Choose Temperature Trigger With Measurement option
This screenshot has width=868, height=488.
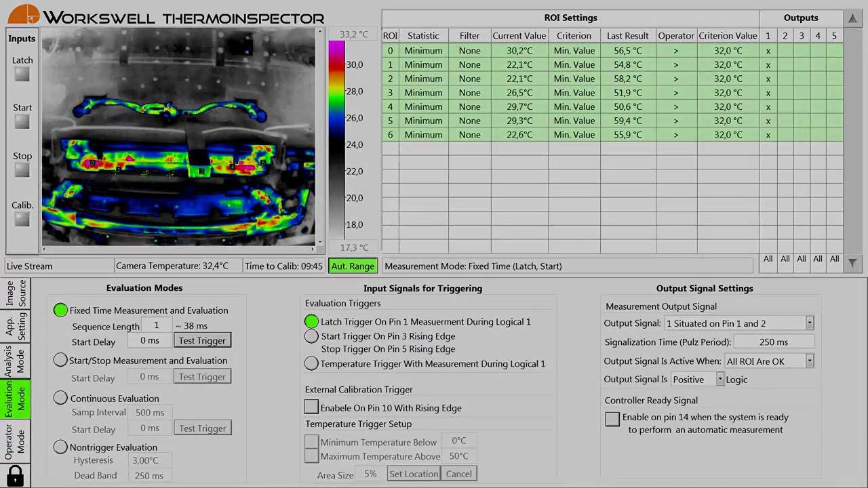(x=311, y=364)
